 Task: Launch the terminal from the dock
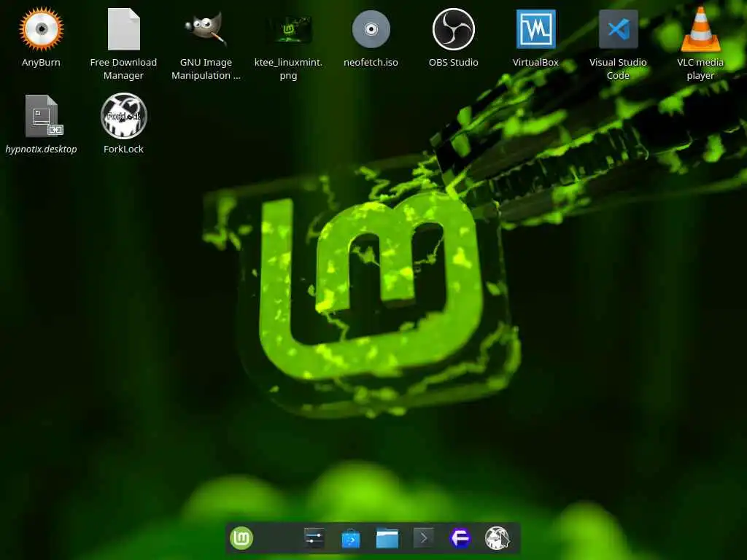[x=424, y=539]
